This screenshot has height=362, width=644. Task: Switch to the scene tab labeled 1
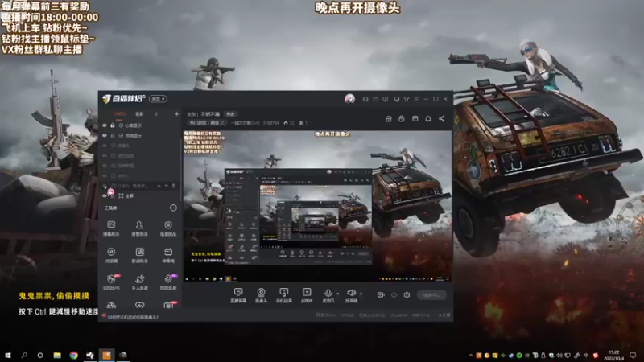156,113
